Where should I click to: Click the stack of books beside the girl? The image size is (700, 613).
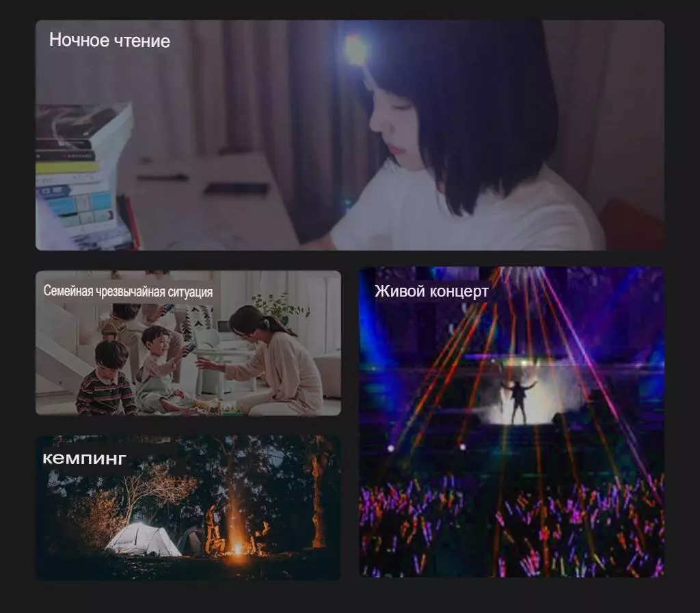85,176
